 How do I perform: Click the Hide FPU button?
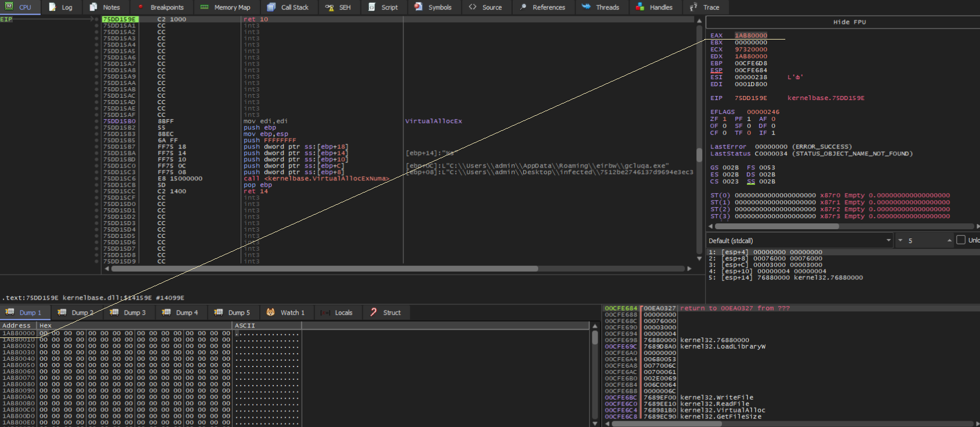(849, 22)
